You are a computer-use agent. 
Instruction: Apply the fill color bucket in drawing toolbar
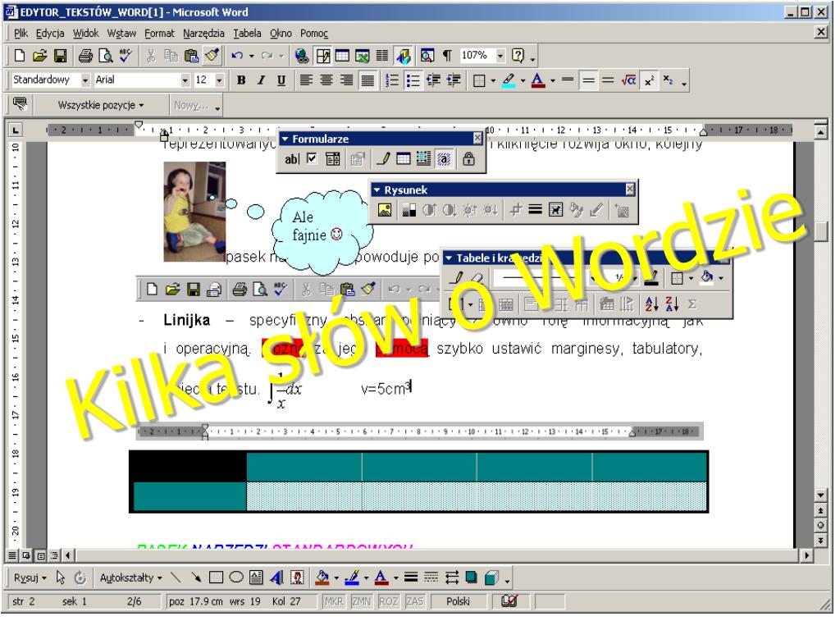coord(322,577)
